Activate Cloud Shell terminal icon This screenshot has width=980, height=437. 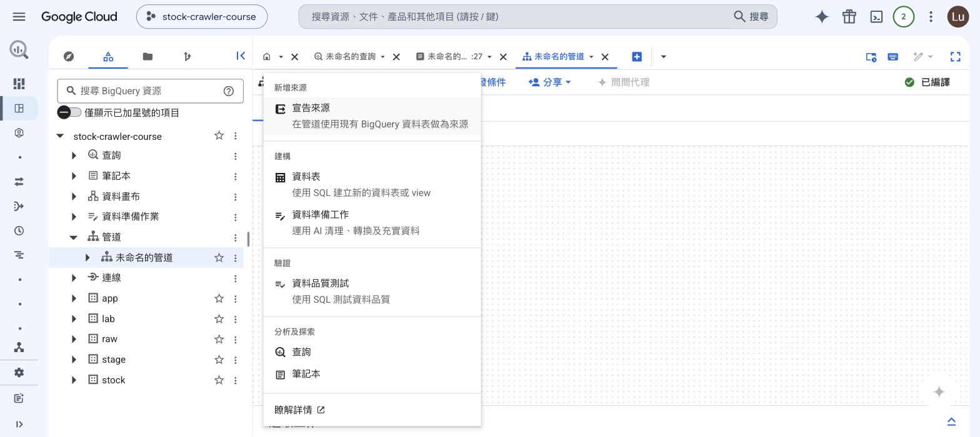(876, 17)
